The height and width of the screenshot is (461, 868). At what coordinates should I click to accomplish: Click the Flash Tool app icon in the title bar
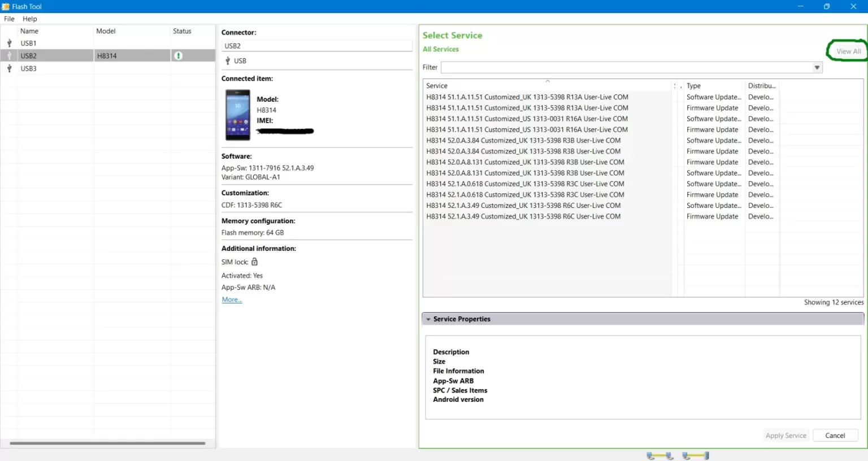point(6,6)
